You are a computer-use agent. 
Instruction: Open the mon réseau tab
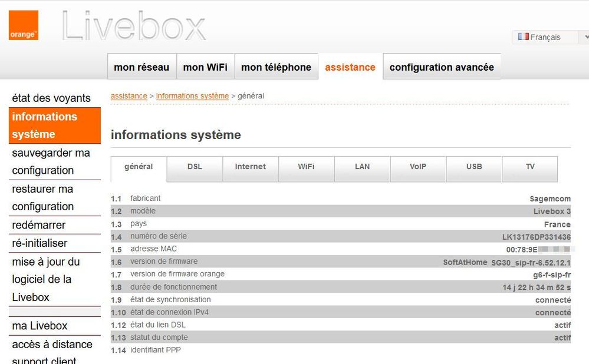[142, 67]
